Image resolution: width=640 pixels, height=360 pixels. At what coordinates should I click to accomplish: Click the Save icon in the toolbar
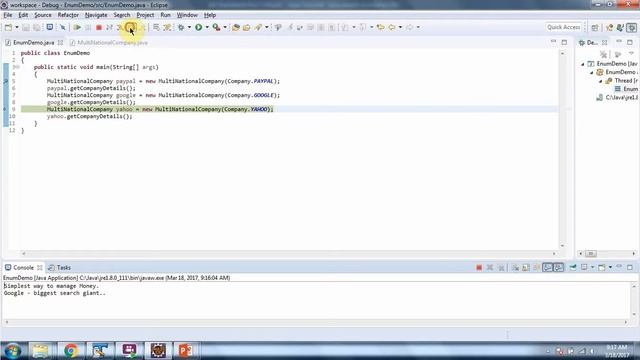26,27
